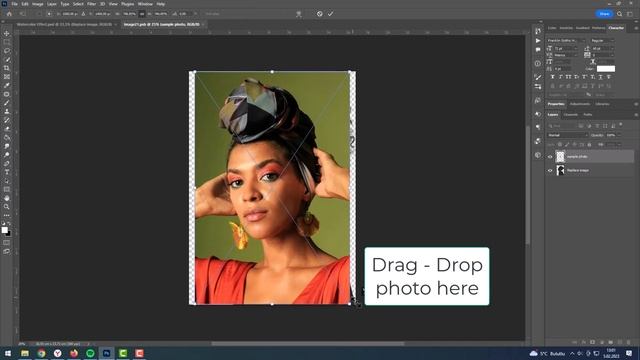Image resolution: width=640 pixels, height=360 pixels.
Task: Click the sample photo layer thumbnail
Action: 560,157
